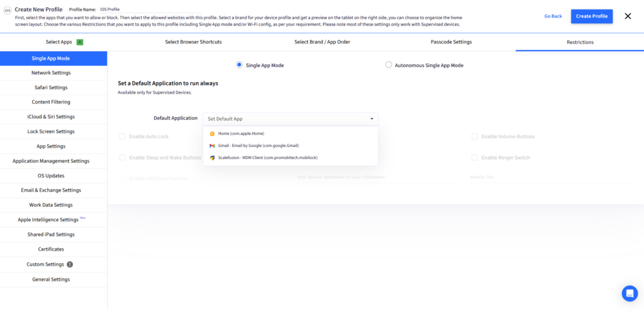Click the Custom Settings info badge icon
This screenshot has width=644, height=316.
tap(70, 264)
